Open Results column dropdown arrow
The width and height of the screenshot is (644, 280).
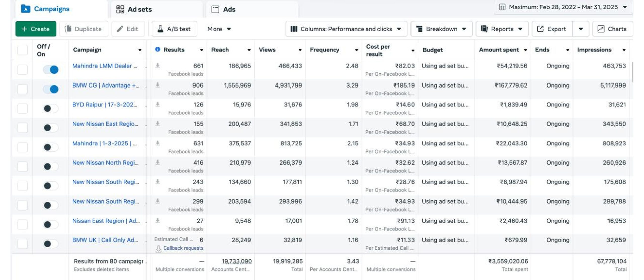click(202, 50)
